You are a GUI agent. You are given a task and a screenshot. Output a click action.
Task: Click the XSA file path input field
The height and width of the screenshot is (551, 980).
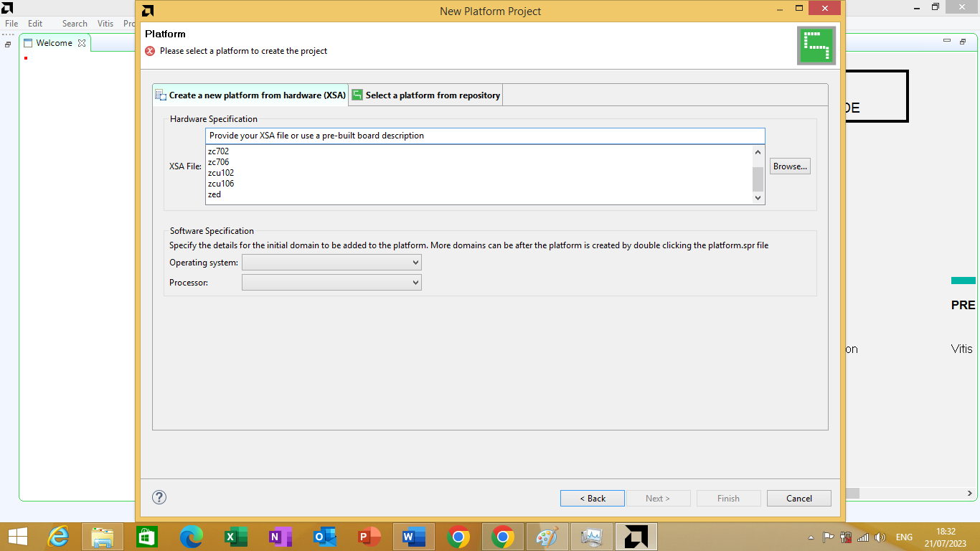[485, 136]
